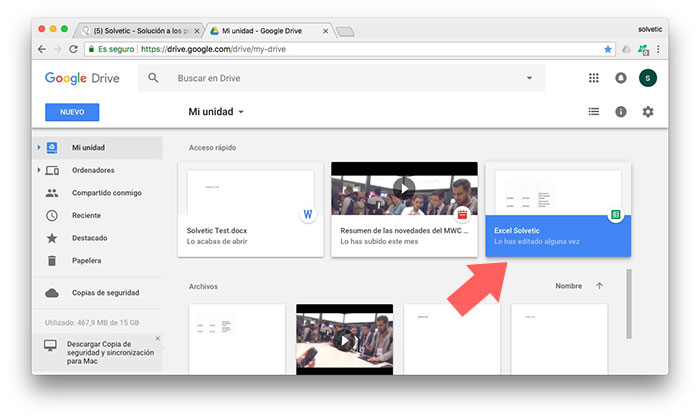The width and height of the screenshot is (700, 420).
Task: Expand Ordenadores tree arrow in sidebar
Action: 39,170
